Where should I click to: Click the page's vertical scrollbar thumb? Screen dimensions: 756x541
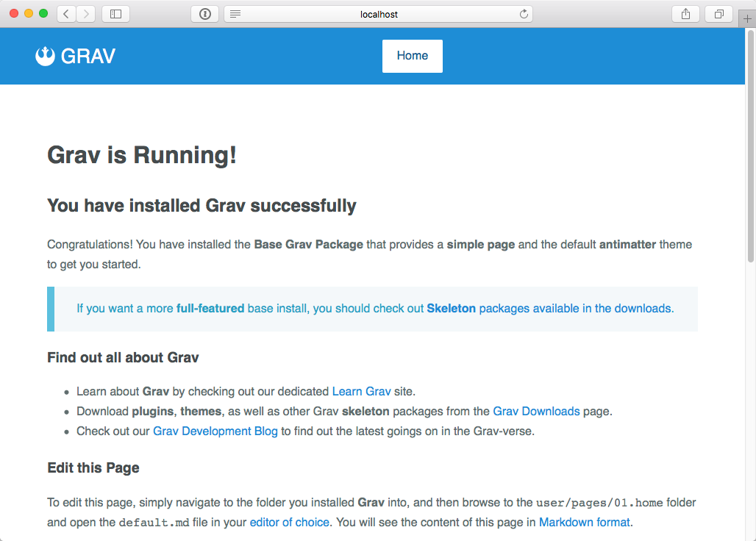pos(750,147)
